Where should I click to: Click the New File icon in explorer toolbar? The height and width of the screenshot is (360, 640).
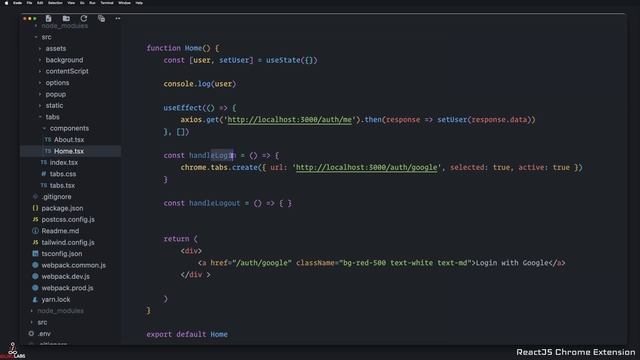(x=49, y=18)
